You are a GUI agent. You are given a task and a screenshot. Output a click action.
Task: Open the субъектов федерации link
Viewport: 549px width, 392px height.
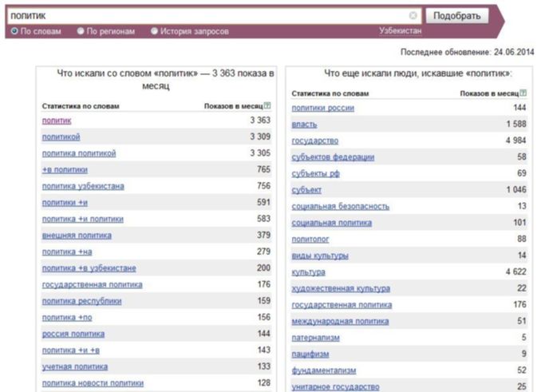[x=333, y=157]
